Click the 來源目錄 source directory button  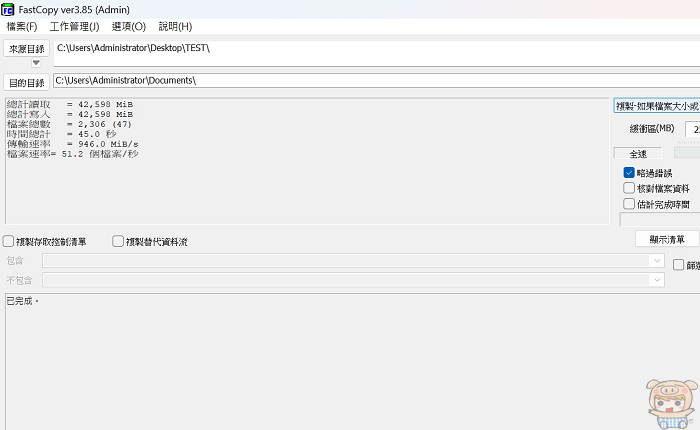click(26, 49)
